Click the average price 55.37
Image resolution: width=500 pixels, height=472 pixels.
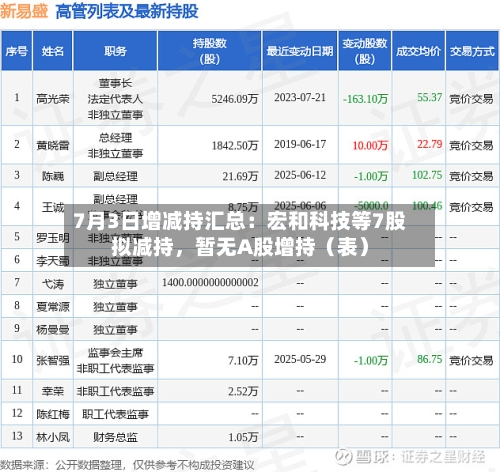430,97
